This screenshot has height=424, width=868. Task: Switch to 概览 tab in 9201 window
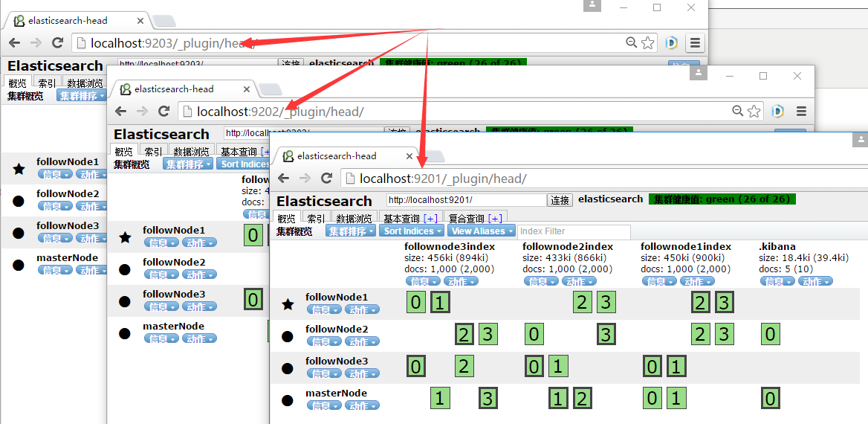287,219
